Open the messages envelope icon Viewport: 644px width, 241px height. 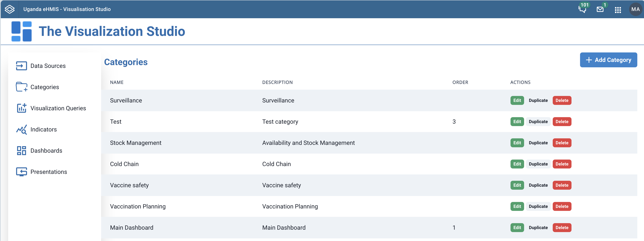[x=600, y=9]
